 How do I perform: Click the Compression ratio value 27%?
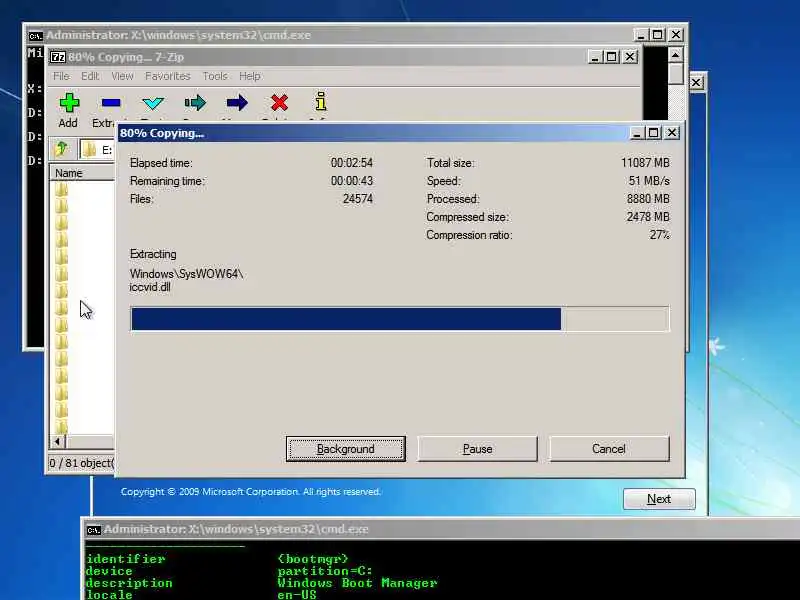(660, 235)
